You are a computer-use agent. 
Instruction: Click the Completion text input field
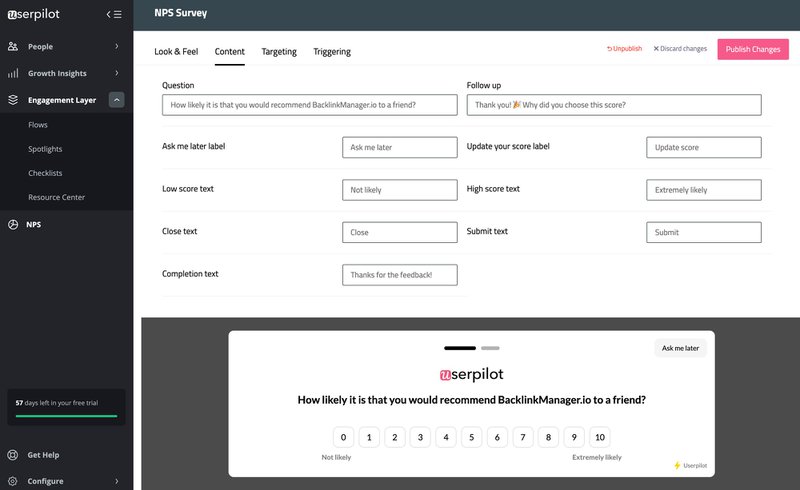(x=400, y=275)
